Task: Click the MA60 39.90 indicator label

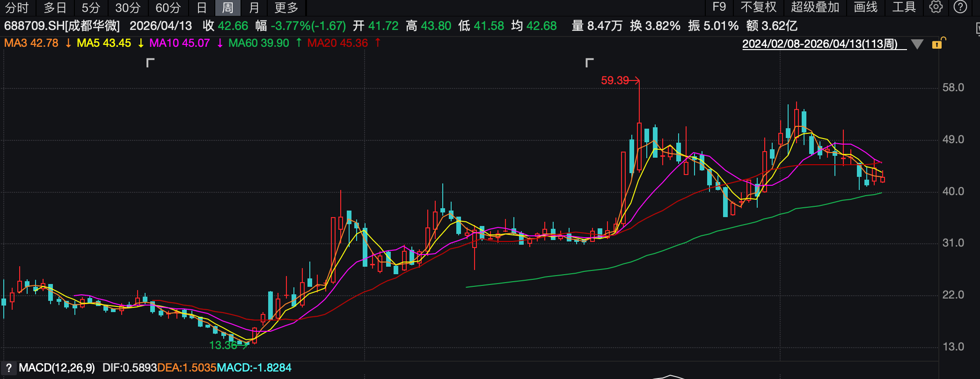Action: click(x=259, y=43)
